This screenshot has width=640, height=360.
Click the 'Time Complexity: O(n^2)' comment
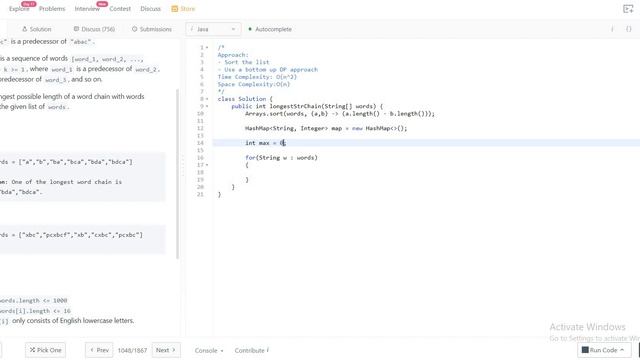[x=257, y=77]
